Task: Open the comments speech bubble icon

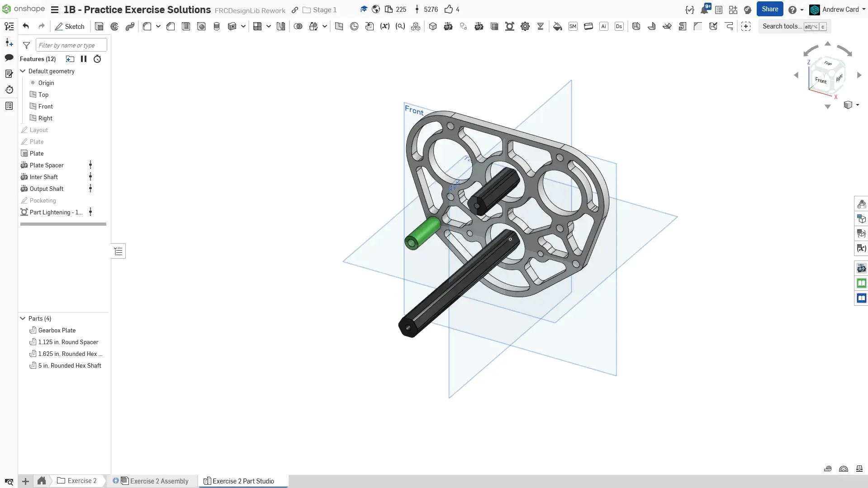Action: (x=9, y=58)
